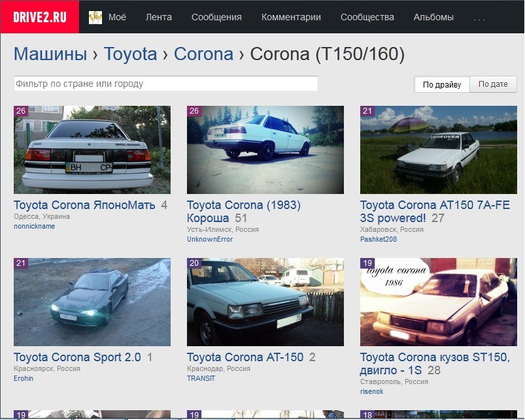Open the Corona AT150 7A-FE photo thumbnail
Image resolution: width=525 pixels, height=420 pixels.
439,150
